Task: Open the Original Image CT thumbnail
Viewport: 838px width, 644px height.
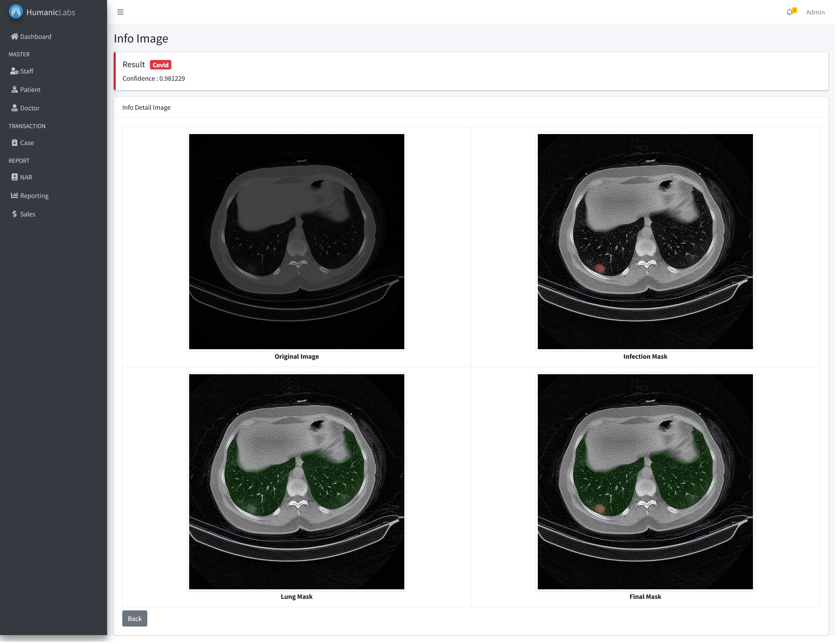Action: (297, 241)
